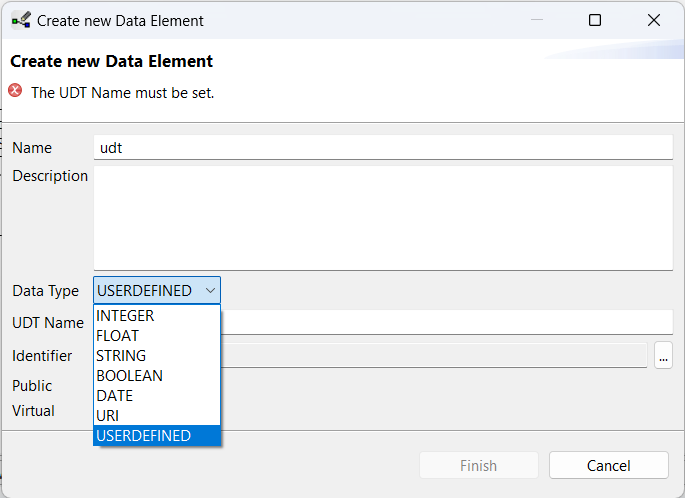Close the Create new Data Element dialog

tap(654, 20)
